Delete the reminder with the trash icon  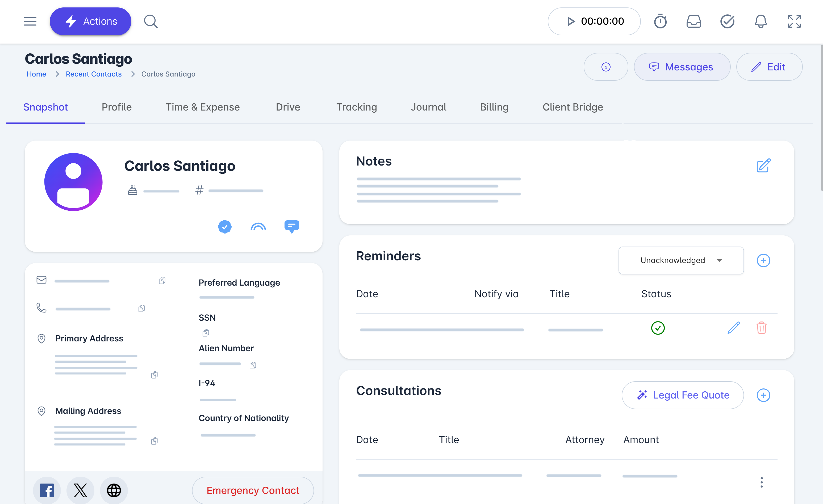tap(761, 328)
